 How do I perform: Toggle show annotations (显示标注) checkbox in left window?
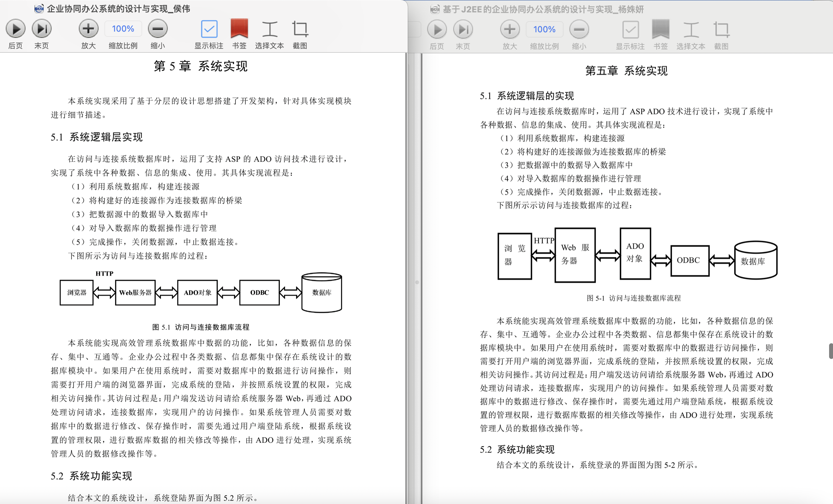pyautogui.click(x=209, y=29)
